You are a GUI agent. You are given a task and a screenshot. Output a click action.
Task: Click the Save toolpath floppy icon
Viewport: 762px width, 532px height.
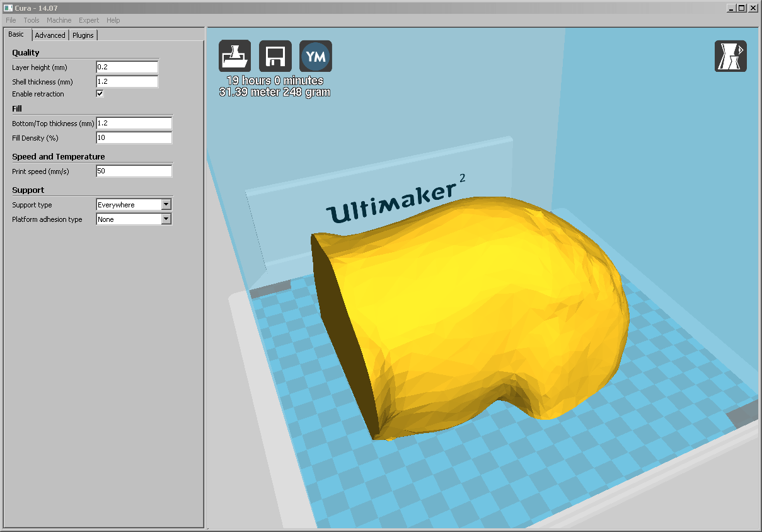pos(275,56)
